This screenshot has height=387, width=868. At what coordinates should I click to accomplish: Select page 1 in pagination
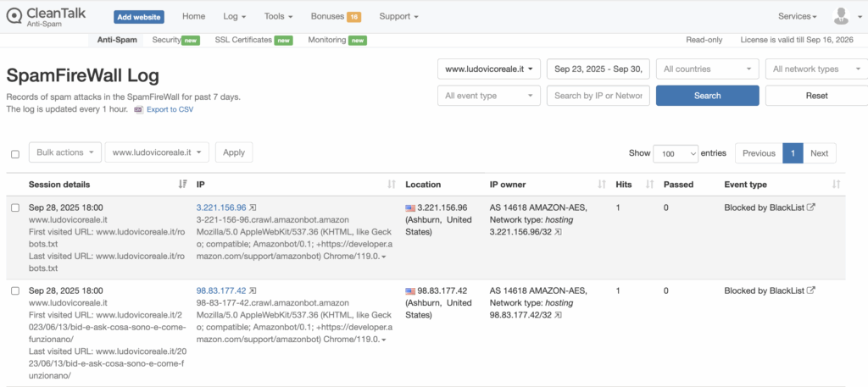(793, 153)
